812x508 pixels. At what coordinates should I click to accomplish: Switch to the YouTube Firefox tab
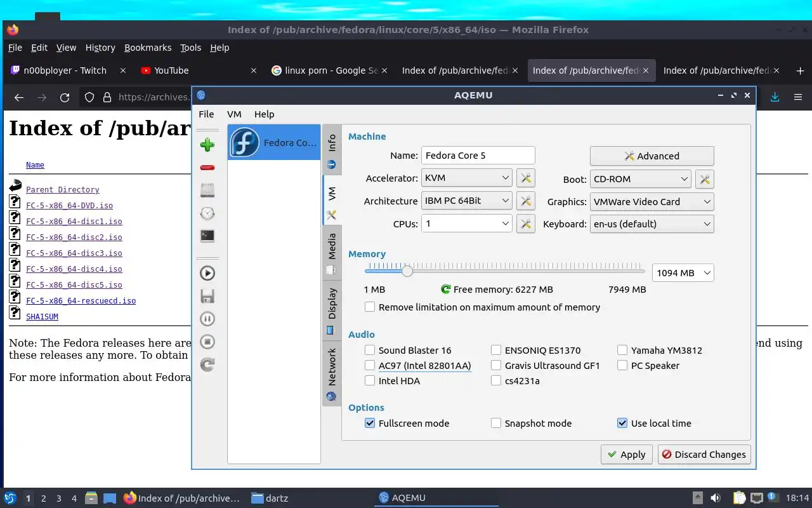pyautogui.click(x=198, y=70)
